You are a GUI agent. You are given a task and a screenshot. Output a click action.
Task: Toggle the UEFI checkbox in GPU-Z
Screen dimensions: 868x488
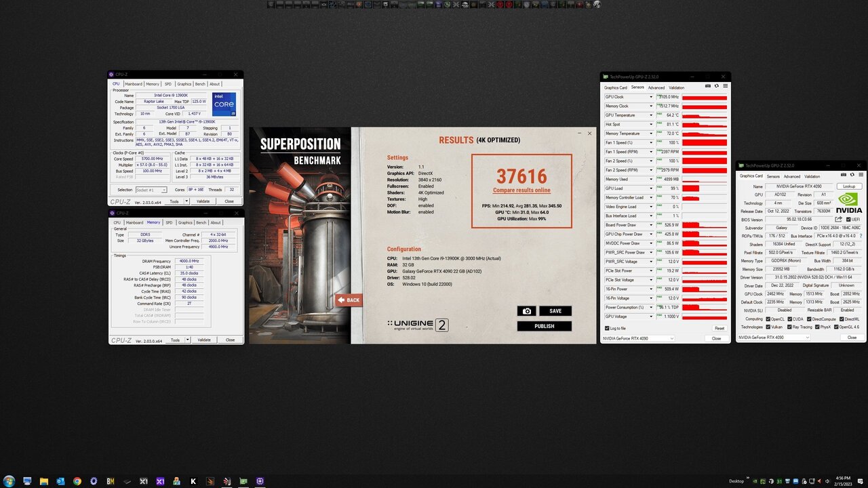point(848,220)
